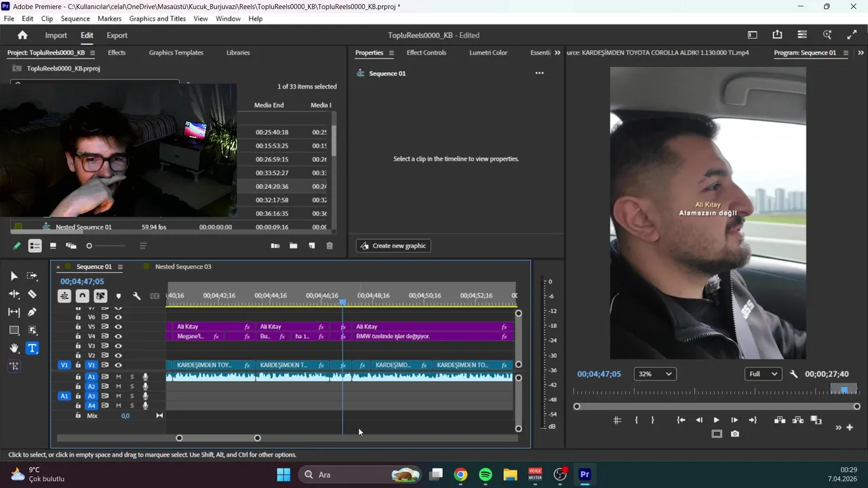Click the trash Clear icon in Project panel
The height and width of the screenshot is (488, 868).
[x=330, y=246]
